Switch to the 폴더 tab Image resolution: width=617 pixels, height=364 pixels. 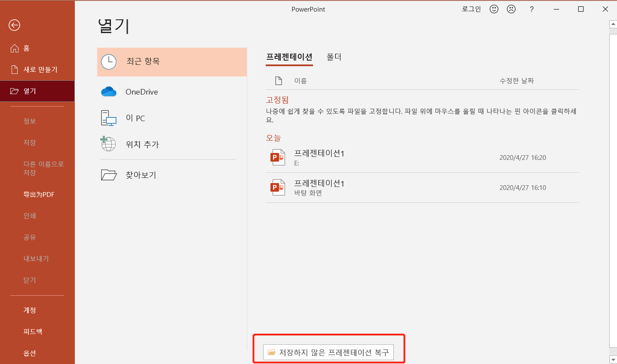pyautogui.click(x=334, y=57)
